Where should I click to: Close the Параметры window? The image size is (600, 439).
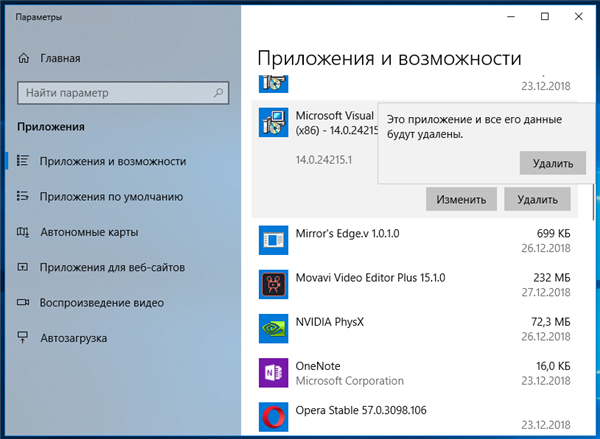coord(579,17)
